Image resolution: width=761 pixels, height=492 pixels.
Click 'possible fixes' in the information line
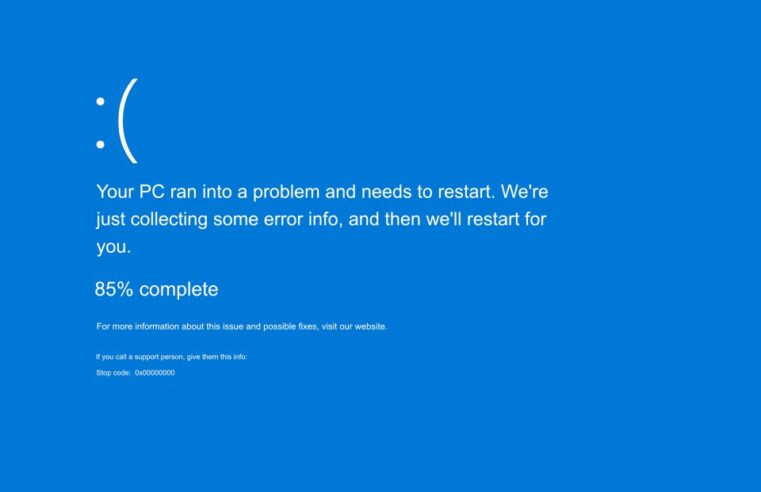pyautogui.click(x=290, y=327)
